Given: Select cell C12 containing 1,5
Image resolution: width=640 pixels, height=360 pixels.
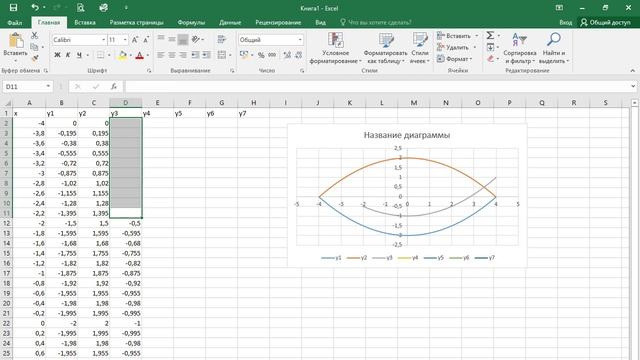Looking at the screenshot, I should click(93, 223).
